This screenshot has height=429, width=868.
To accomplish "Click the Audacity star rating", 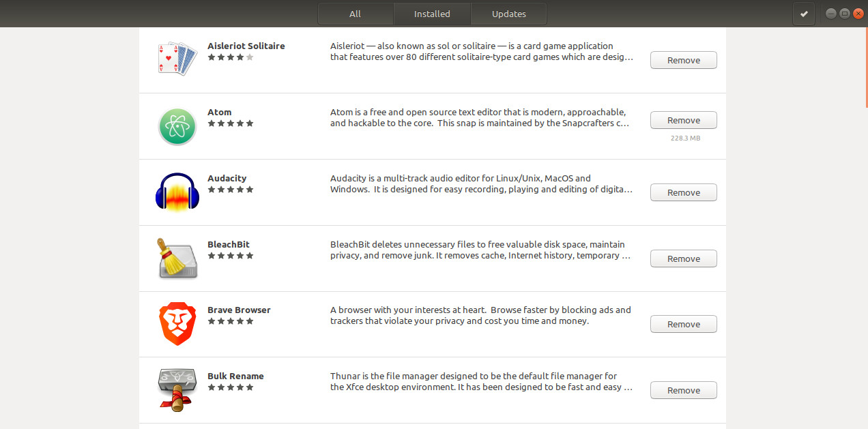I will pyautogui.click(x=231, y=190).
